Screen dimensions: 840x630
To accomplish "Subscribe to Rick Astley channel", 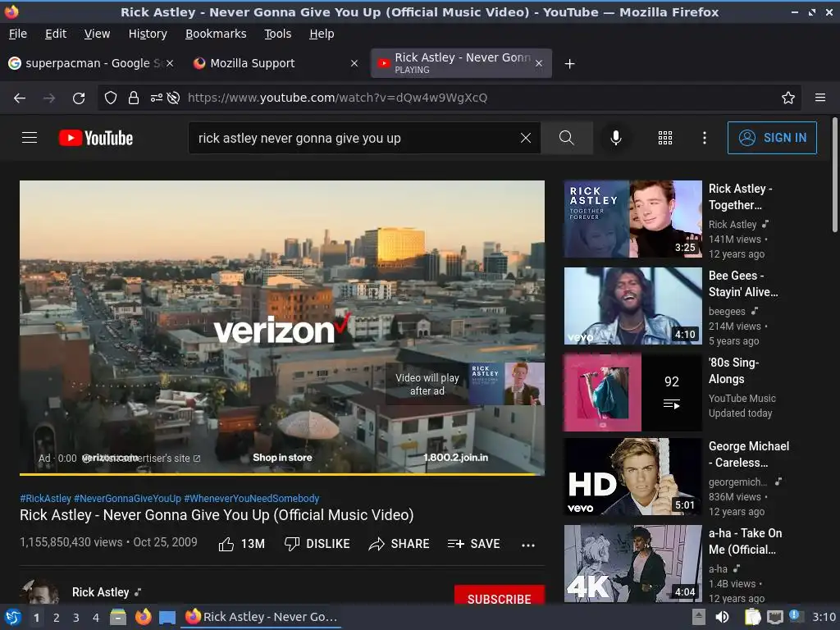I will coord(500,596).
